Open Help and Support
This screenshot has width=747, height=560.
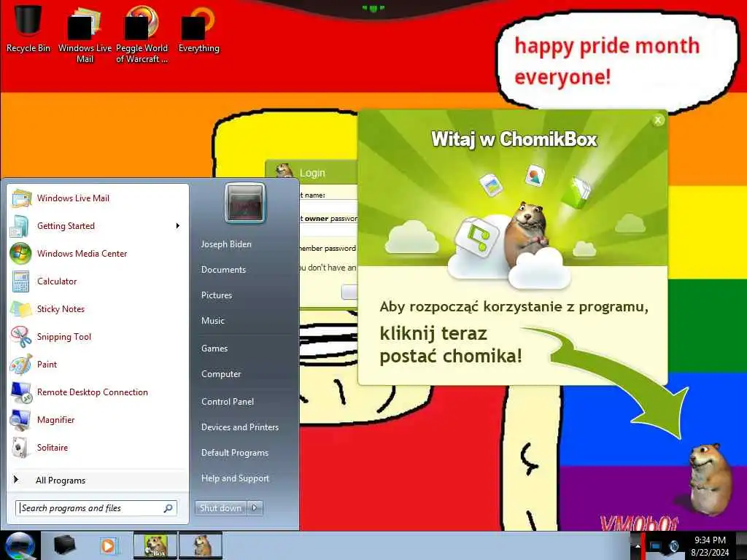[235, 478]
